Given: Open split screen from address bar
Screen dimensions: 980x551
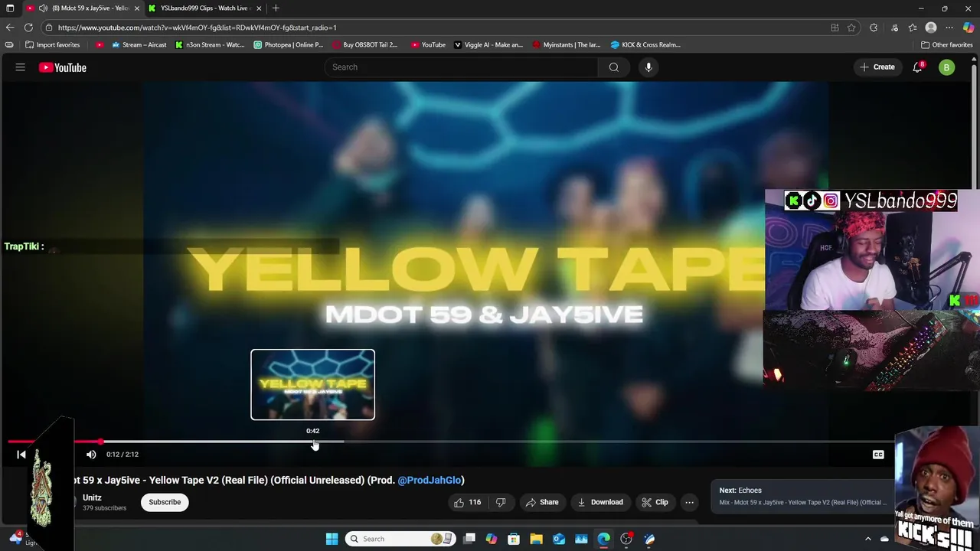Looking at the screenshot, I should (x=835, y=28).
